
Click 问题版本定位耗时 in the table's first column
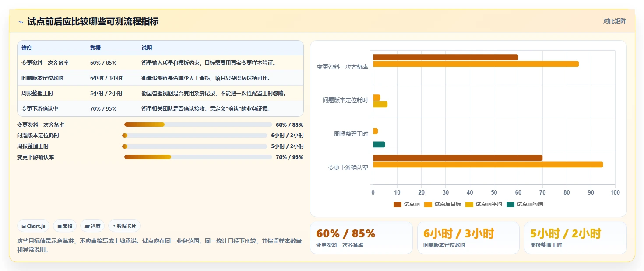pyautogui.click(x=42, y=78)
